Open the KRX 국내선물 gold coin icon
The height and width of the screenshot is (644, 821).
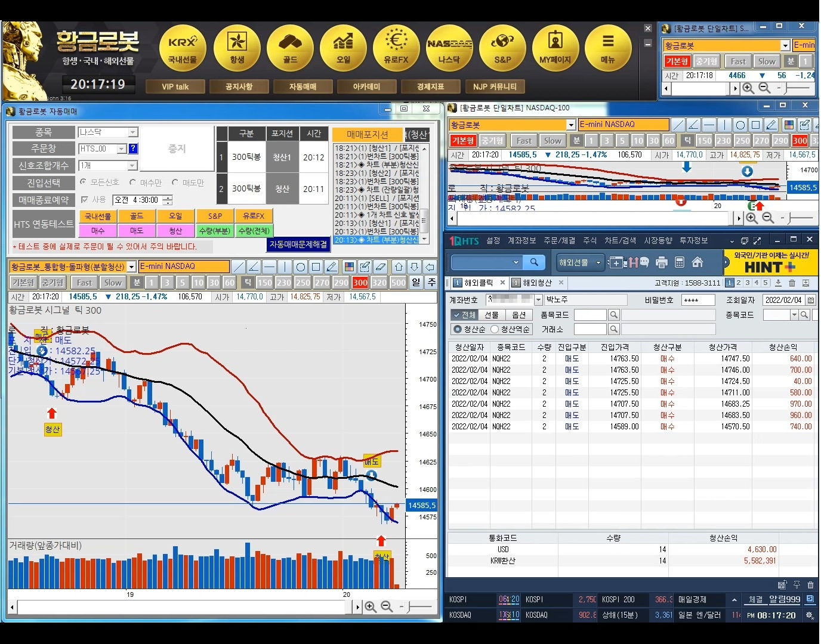183,48
